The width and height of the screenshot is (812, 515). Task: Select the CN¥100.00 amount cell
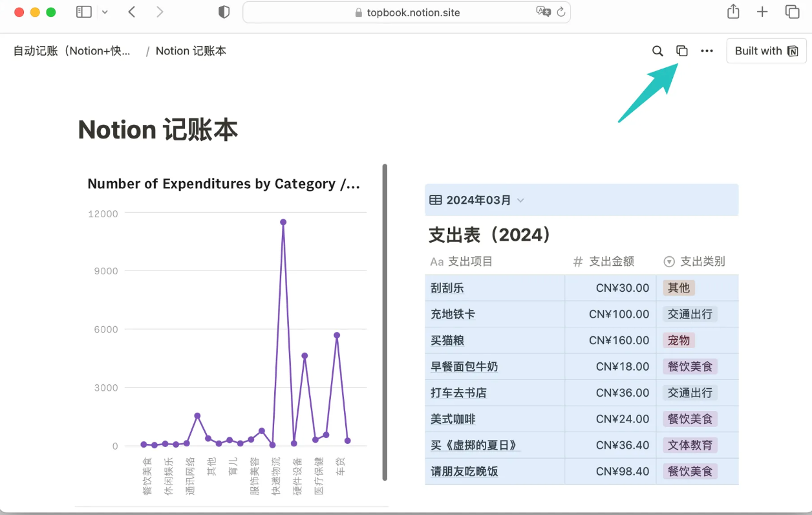tap(610, 314)
